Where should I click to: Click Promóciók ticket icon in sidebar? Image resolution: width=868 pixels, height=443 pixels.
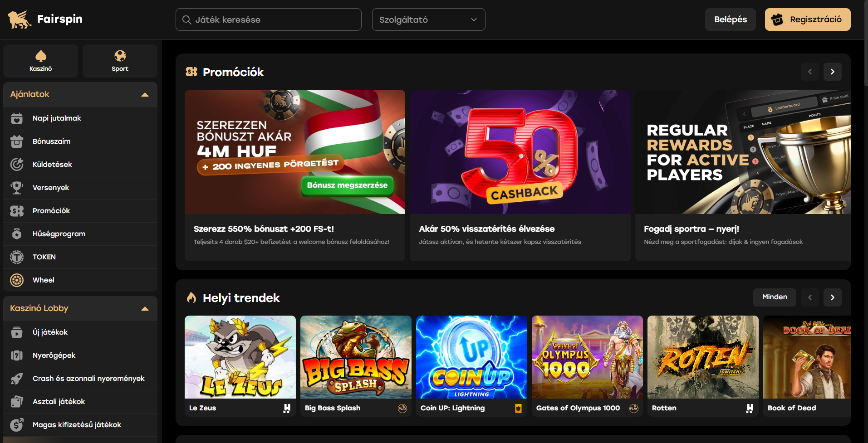point(17,211)
